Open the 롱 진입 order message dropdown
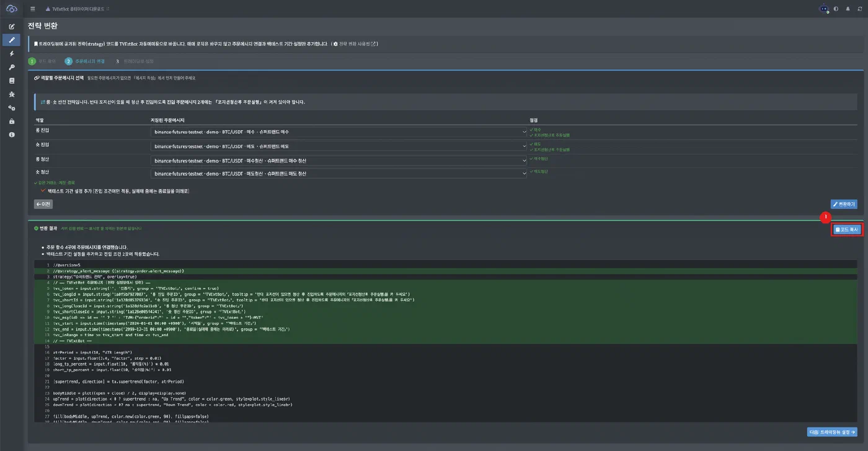This screenshot has height=451, width=868. click(339, 132)
